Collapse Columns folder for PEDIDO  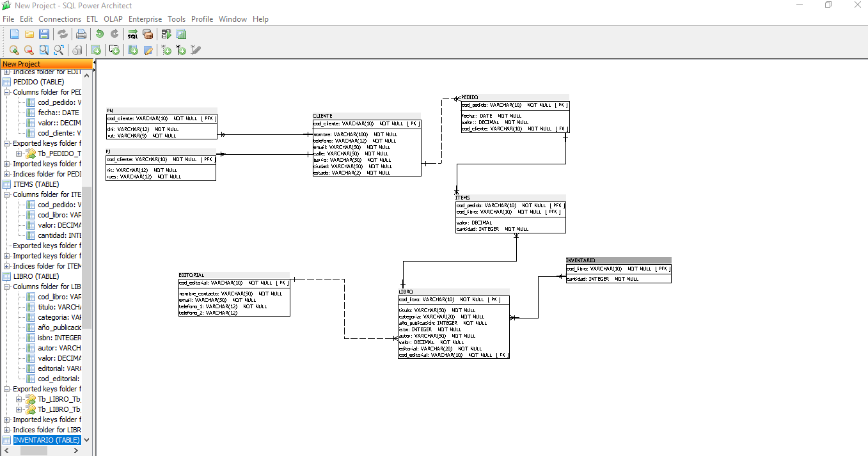7,92
